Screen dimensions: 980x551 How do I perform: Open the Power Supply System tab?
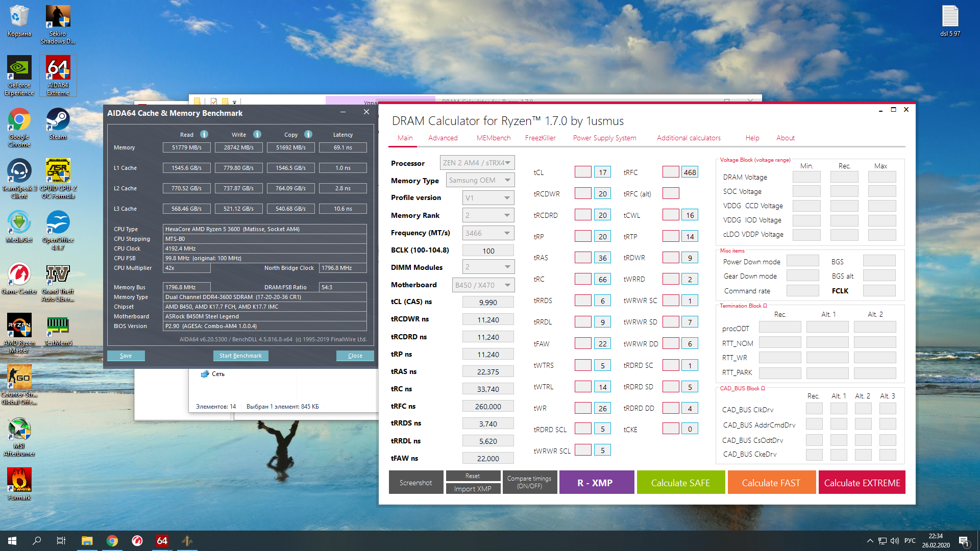tap(604, 138)
